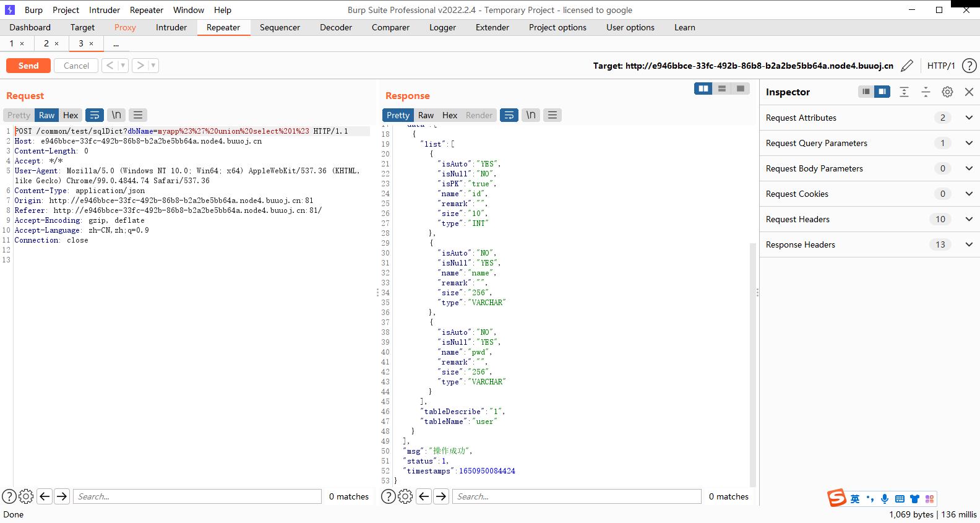Select combined tabbed layout view
The height and width of the screenshot is (523, 980).
(x=740, y=89)
